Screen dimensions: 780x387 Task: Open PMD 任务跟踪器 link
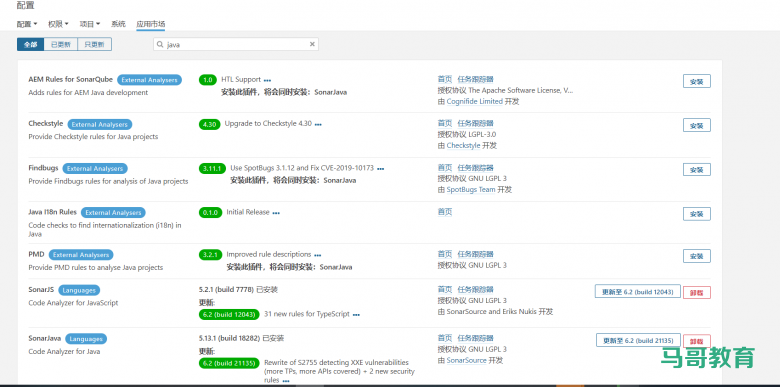pyautogui.click(x=475, y=254)
